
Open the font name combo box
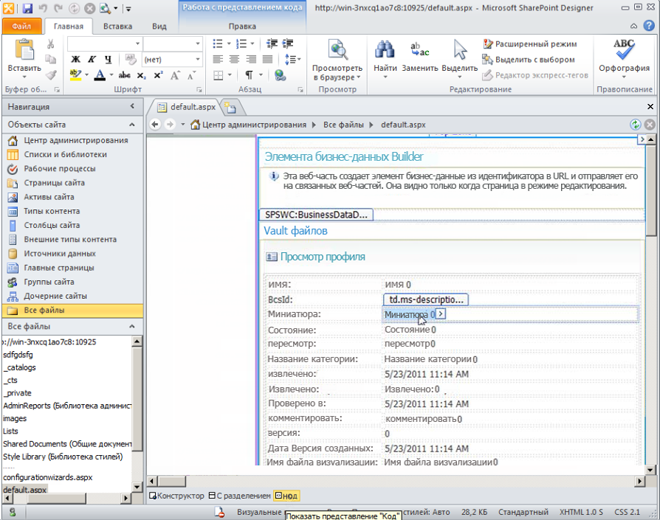click(x=104, y=43)
